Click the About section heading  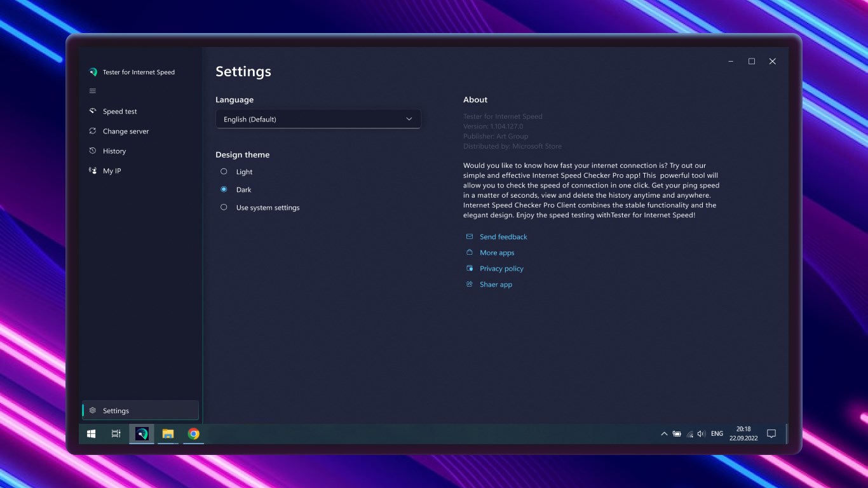pos(475,99)
